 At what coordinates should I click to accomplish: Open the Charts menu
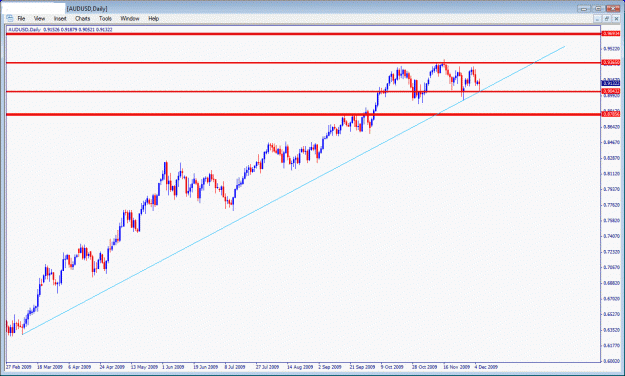83,18
